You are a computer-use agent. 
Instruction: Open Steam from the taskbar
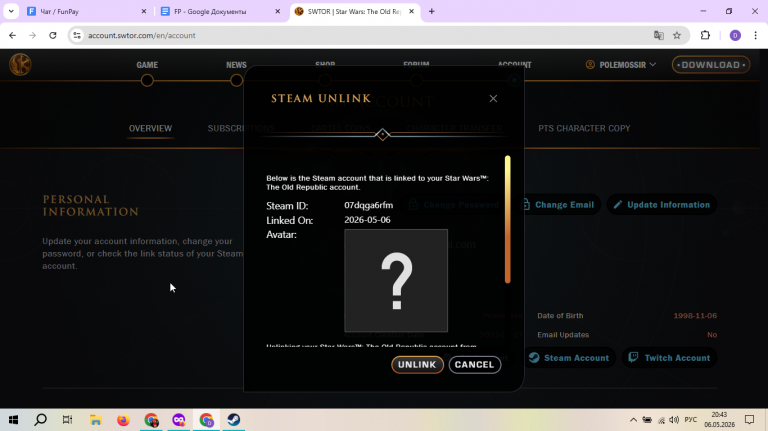[234, 420]
